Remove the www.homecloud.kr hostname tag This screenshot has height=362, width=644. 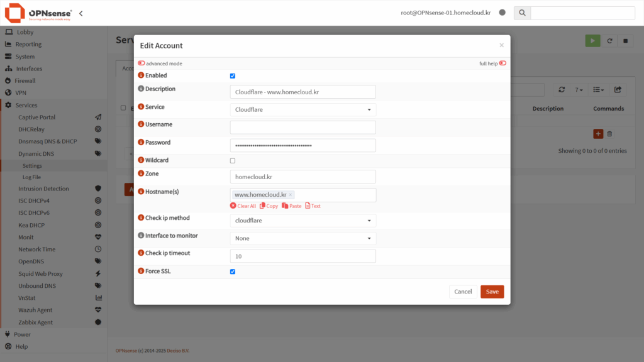(x=290, y=195)
